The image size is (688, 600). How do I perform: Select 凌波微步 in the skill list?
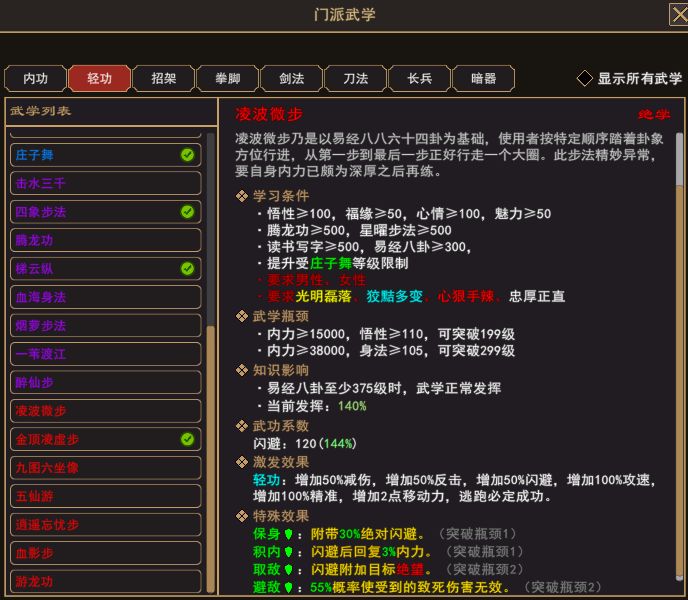coord(106,411)
